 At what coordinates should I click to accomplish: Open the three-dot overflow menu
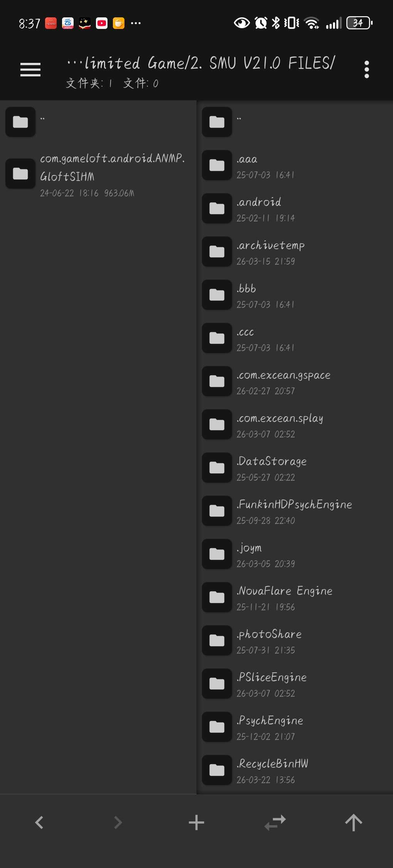click(366, 70)
